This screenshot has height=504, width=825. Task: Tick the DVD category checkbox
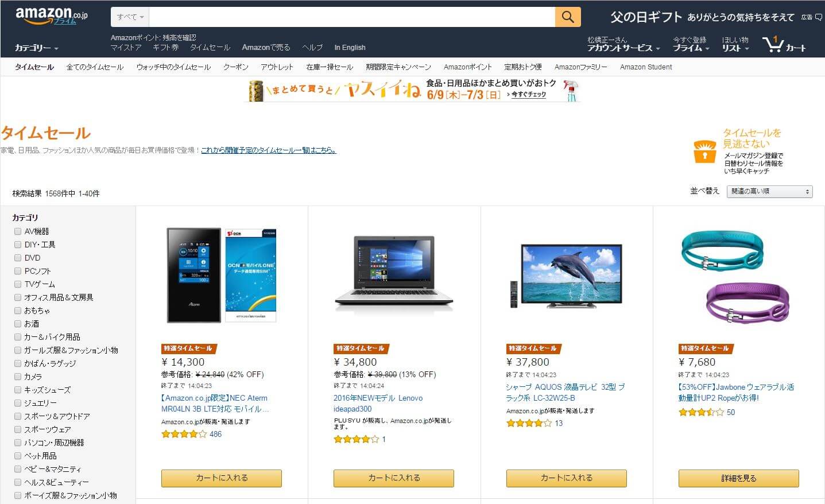[18, 258]
